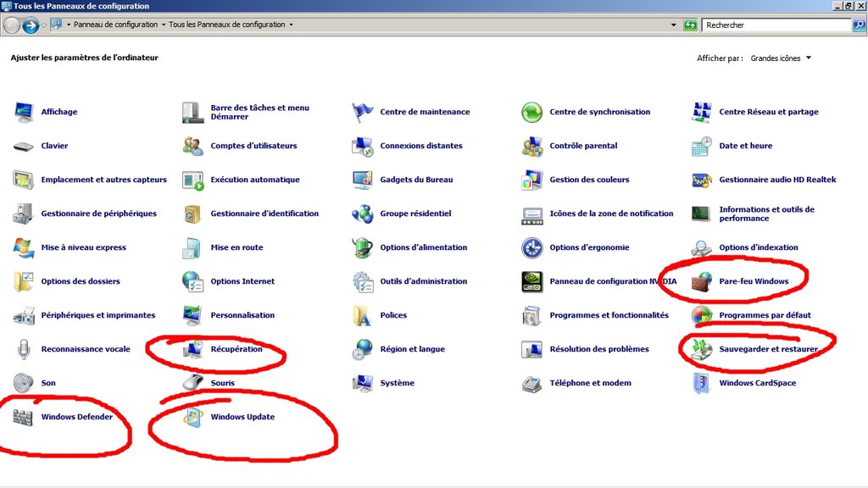This screenshot has height=488, width=868.
Task: Open the Affichage display icon
Action: (24, 112)
